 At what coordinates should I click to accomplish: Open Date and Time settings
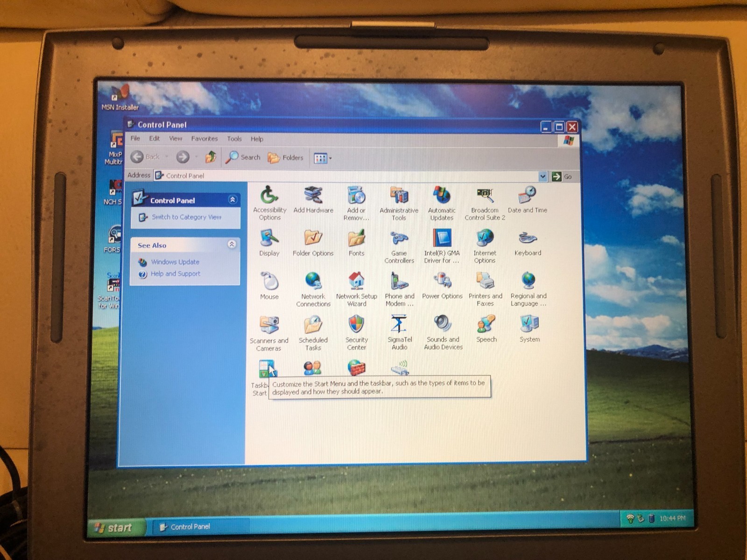pyautogui.click(x=528, y=200)
